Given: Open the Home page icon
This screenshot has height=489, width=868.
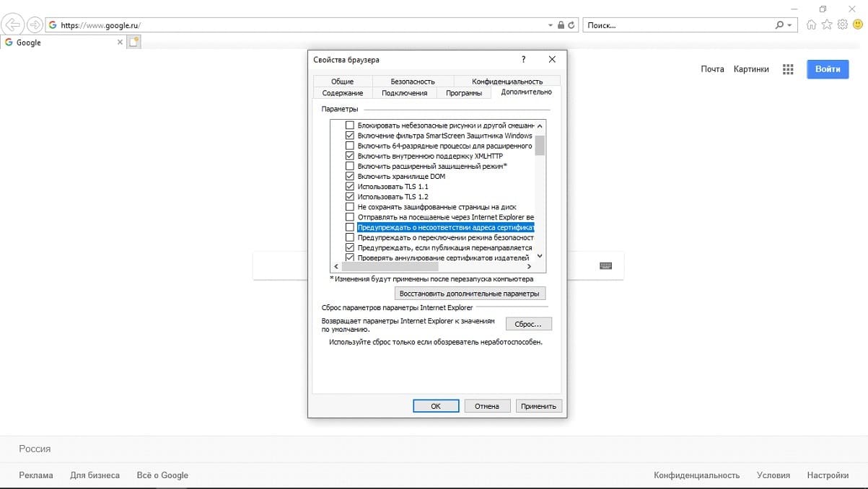Looking at the screenshot, I should (812, 25).
